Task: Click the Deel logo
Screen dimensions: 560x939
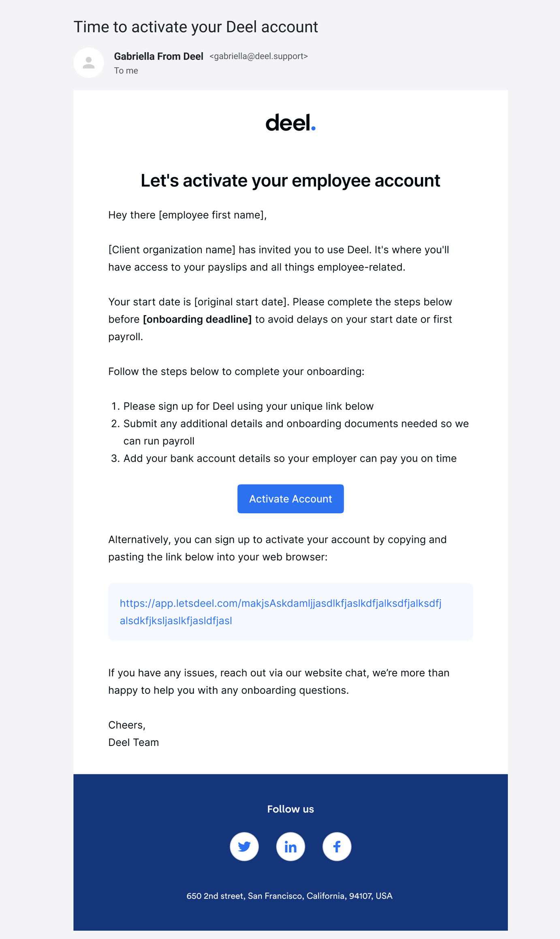Action: coord(290,122)
